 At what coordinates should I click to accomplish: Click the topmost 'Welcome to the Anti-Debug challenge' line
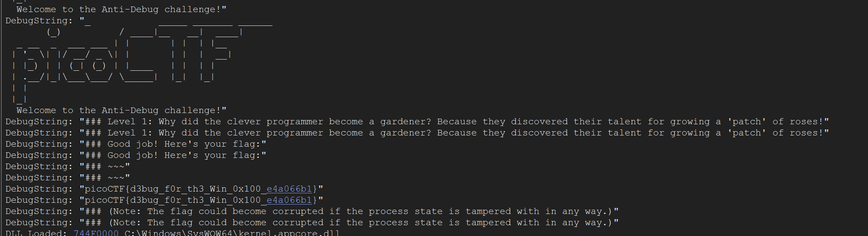tap(122, 9)
